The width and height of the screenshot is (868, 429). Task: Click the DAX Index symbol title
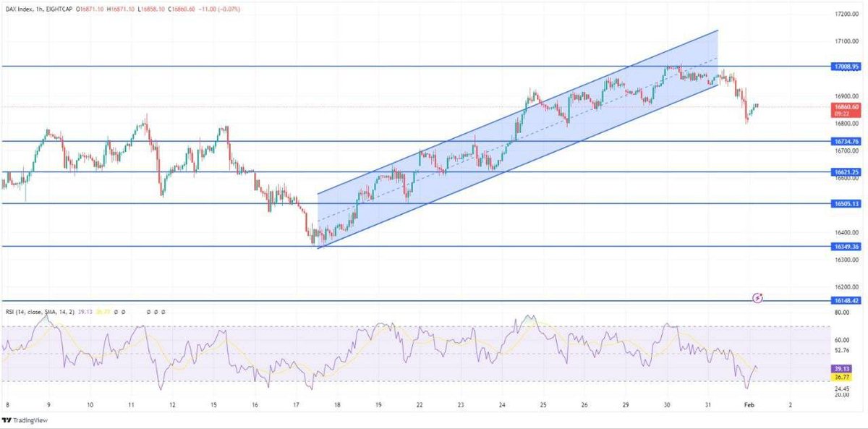20,9
